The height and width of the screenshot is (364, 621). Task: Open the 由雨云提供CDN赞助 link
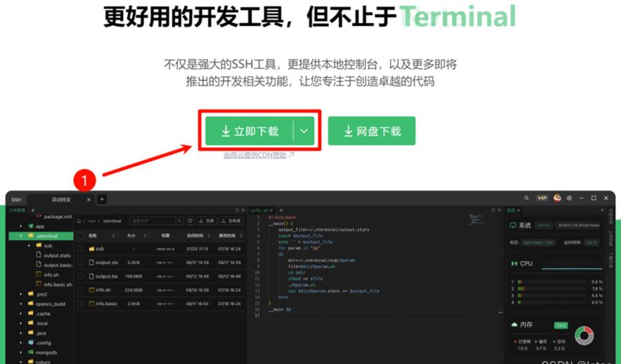(x=259, y=155)
